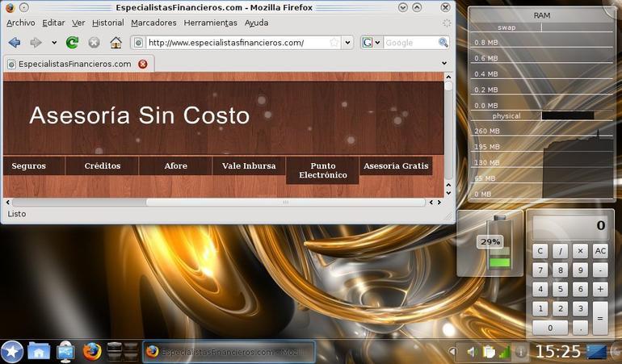Image resolution: width=622 pixels, height=364 pixels.
Task: Click the site identity icon in URL bar
Action: 138,43
